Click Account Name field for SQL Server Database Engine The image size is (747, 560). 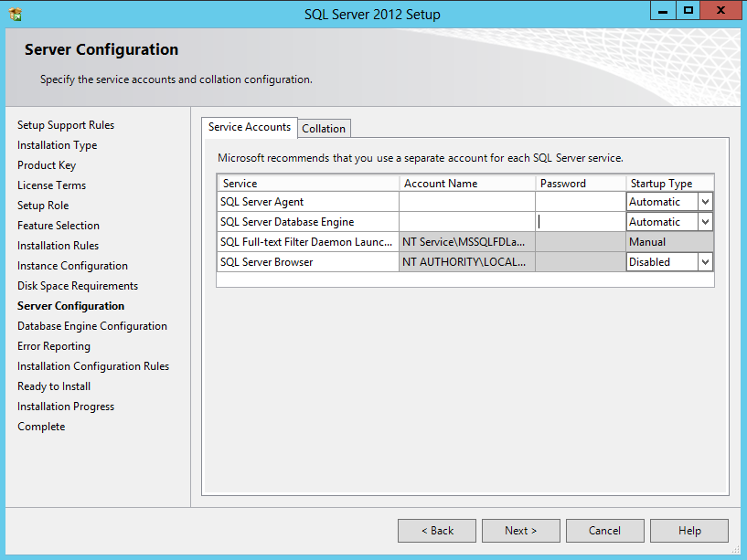point(467,222)
